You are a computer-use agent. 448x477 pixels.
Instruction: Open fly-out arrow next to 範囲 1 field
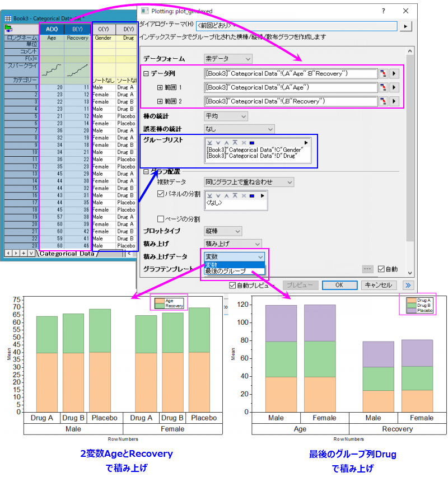pos(394,87)
